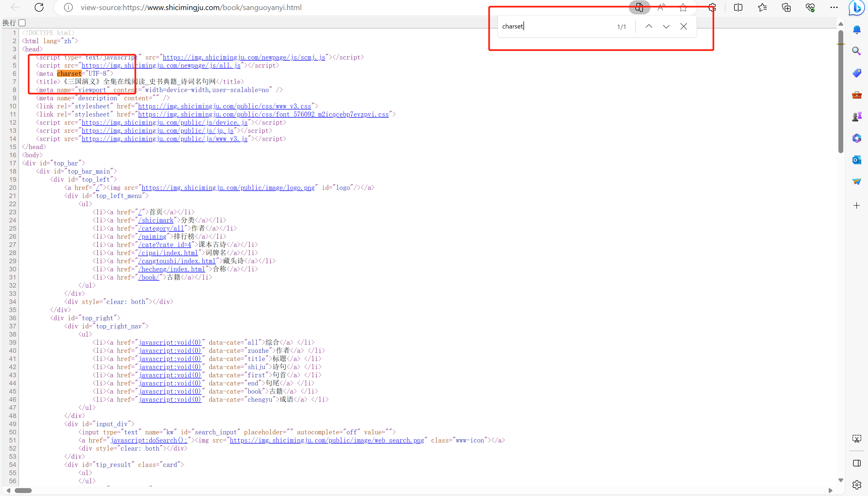The image size is (868, 496).
Task: Go to previous find result
Action: [x=649, y=26]
